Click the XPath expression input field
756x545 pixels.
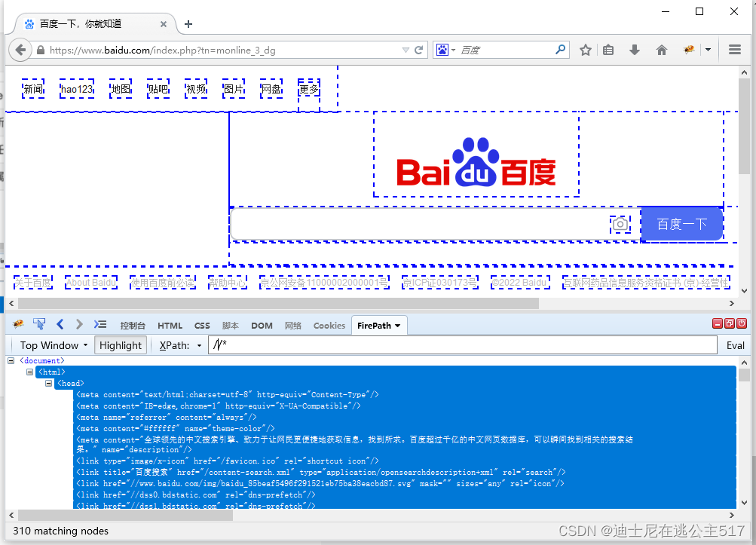coord(463,345)
